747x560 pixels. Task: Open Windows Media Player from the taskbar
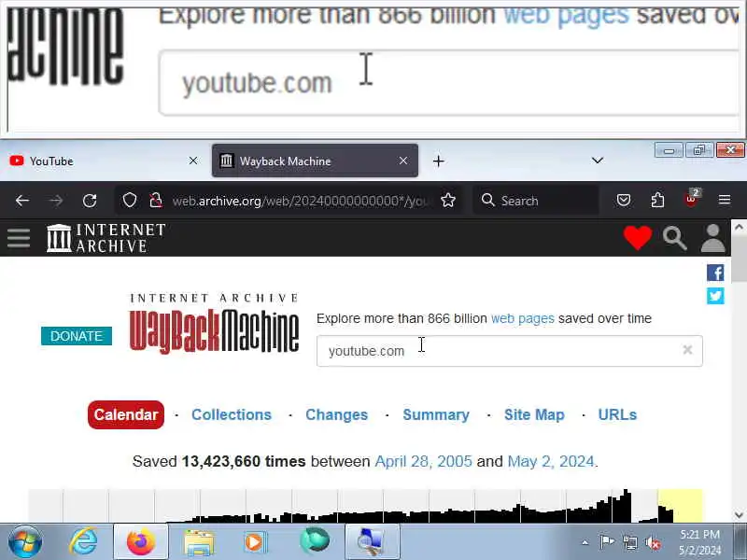[256, 541]
